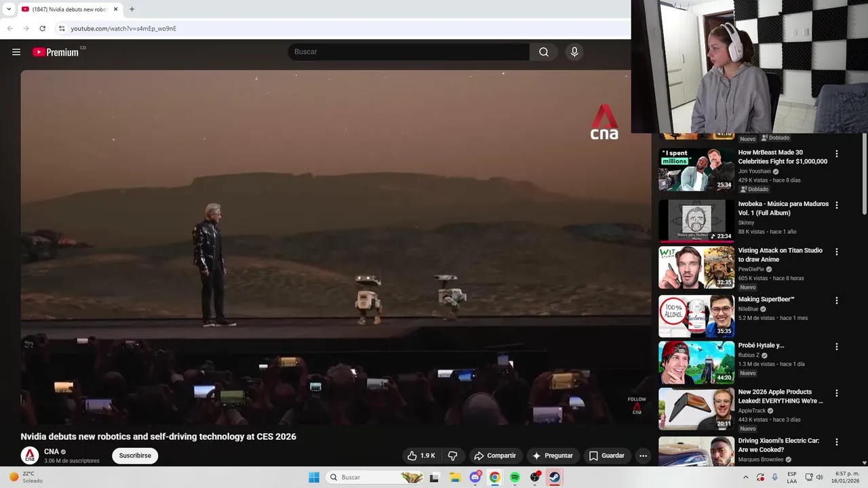This screenshot has height=488, width=868.
Task: Open a new browser tab
Action: coord(132,9)
